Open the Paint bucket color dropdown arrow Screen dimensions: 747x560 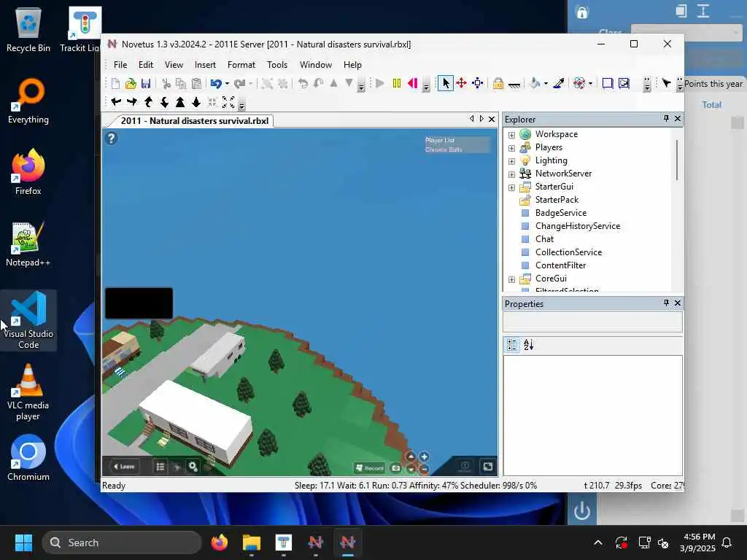(x=546, y=84)
